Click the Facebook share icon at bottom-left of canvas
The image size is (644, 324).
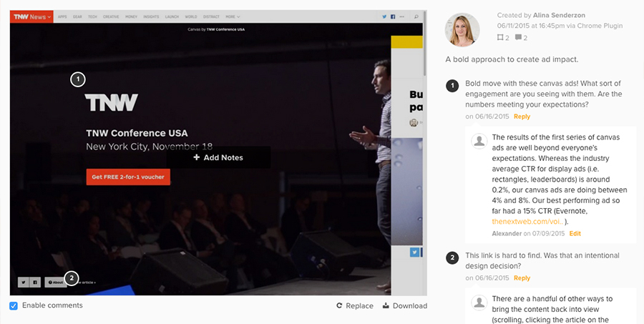(x=35, y=282)
